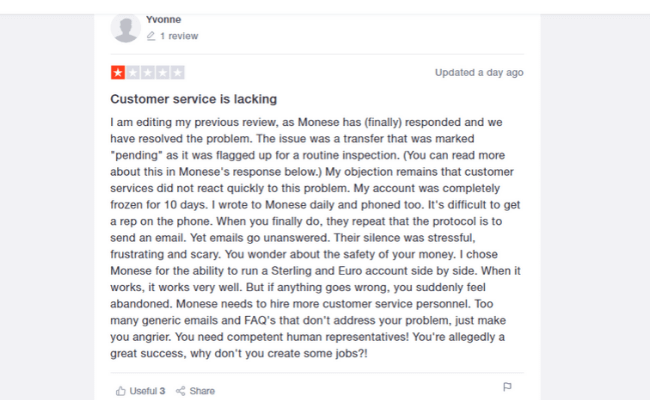
Task: Click the fifth grey star
Action: [x=177, y=73]
